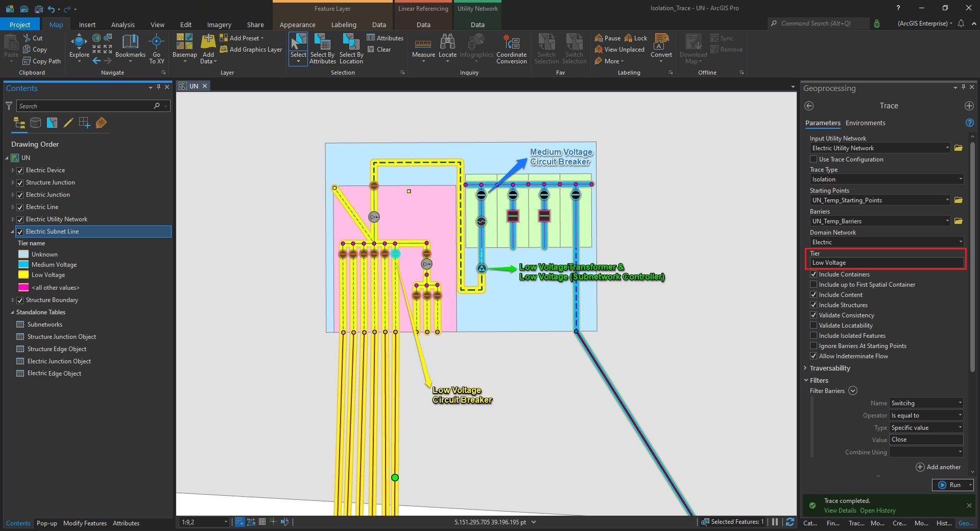Click View Unplaced labels
This screenshot has height=531, width=980.
(x=619, y=50)
